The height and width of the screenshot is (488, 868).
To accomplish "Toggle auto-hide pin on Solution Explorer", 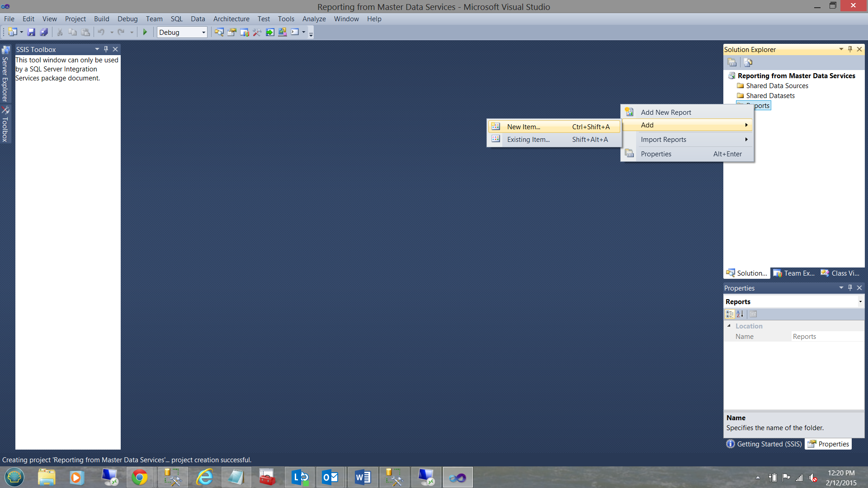I will (x=850, y=49).
